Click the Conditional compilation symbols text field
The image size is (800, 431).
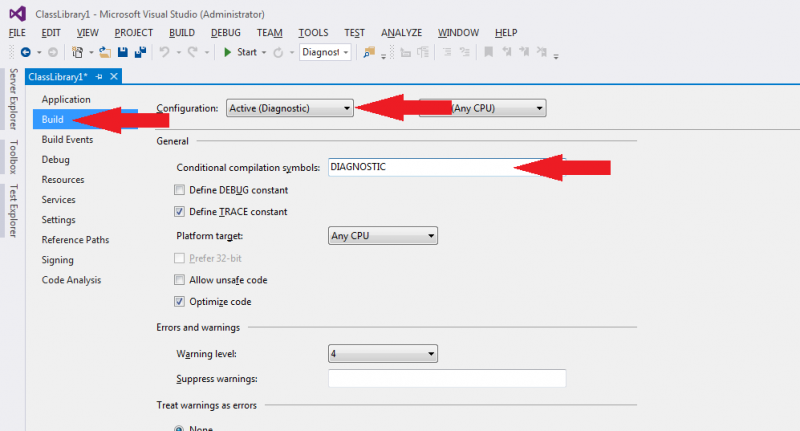446,167
